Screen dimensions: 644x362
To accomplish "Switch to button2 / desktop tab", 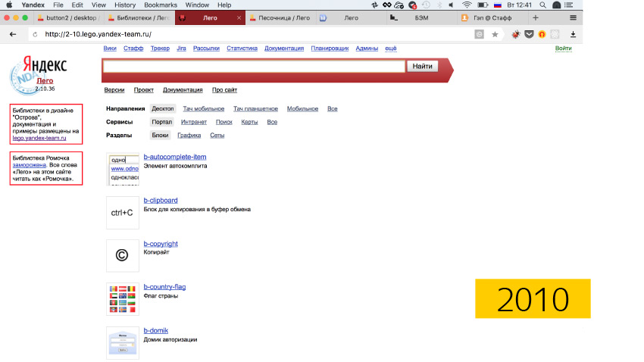I will [x=69, y=17].
